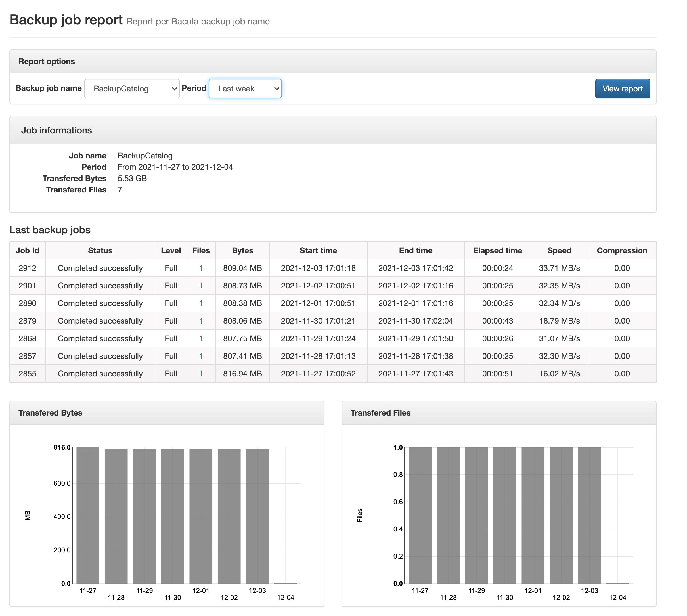Click Files link for job 2857
687x616 pixels.
click(201, 356)
